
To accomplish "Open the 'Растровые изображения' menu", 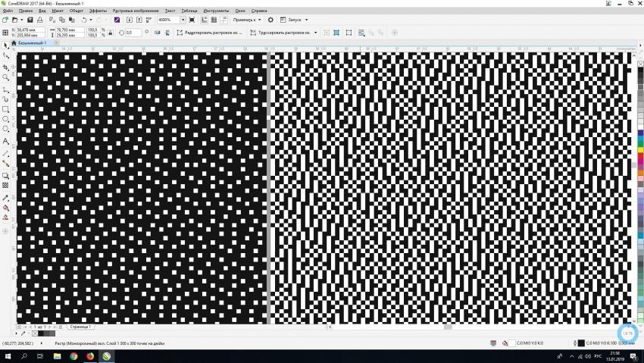I will (x=136, y=11).
